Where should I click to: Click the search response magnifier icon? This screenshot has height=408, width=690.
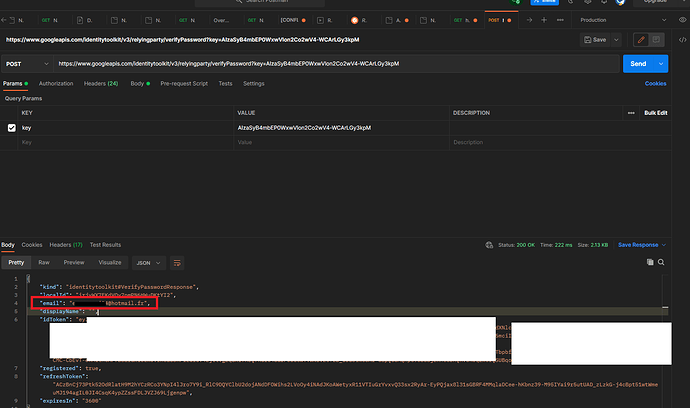(x=661, y=262)
